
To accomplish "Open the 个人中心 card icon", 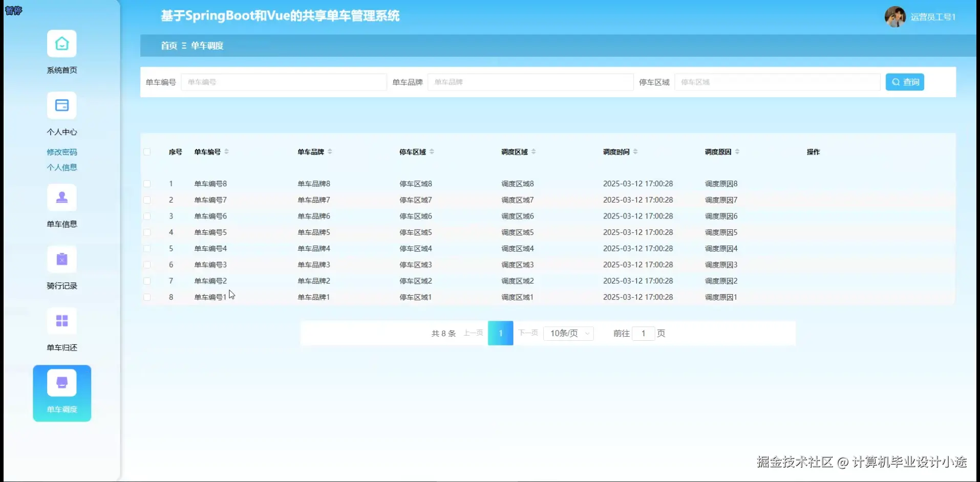I will point(62,105).
